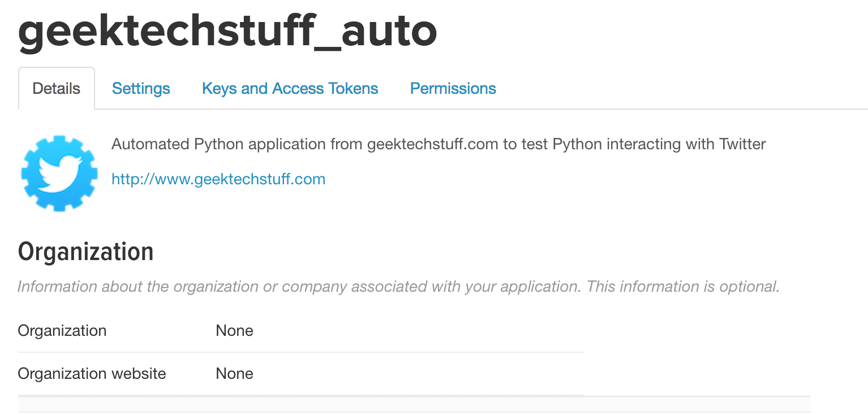Click the application icon beside the description

click(59, 172)
